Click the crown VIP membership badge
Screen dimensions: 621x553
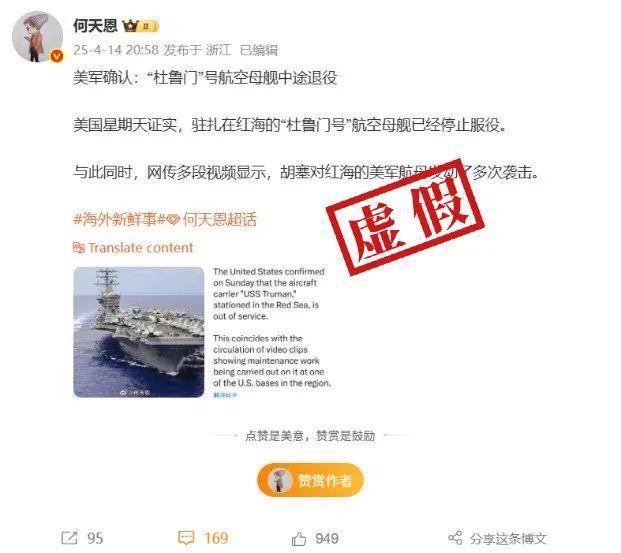click(140, 26)
